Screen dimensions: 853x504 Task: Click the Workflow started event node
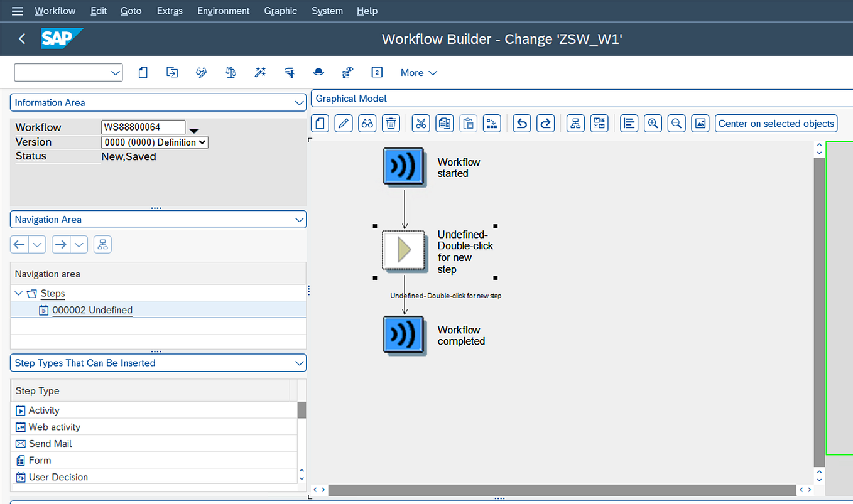click(x=405, y=167)
